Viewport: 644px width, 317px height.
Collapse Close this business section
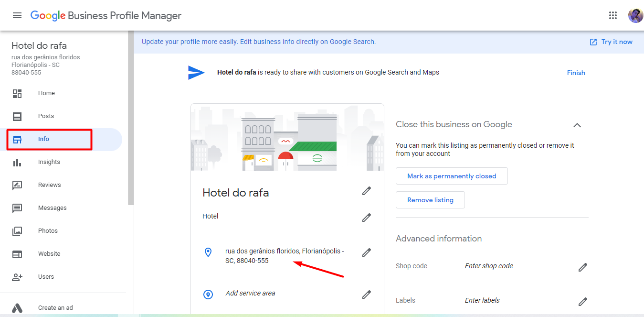[x=577, y=125]
